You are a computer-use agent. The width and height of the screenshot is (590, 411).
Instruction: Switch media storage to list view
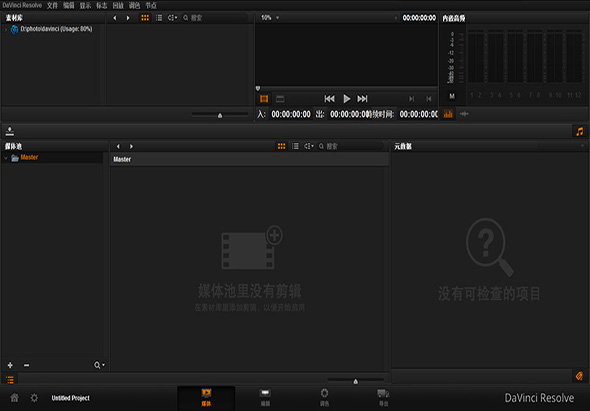(159, 18)
